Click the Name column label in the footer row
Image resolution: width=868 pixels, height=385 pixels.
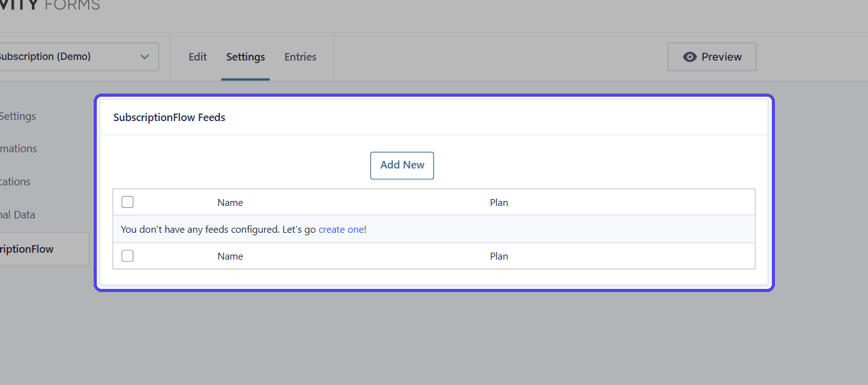pos(230,256)
